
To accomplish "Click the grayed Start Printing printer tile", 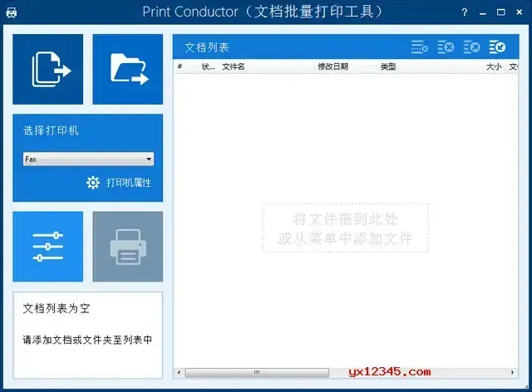I will point(128,247).
